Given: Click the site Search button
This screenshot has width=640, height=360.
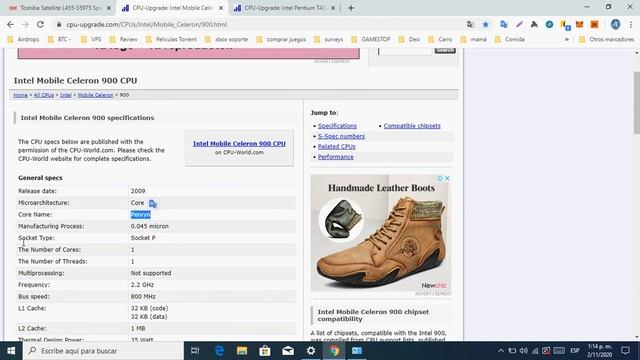Looking at the screenshot, I should [445, 50].
